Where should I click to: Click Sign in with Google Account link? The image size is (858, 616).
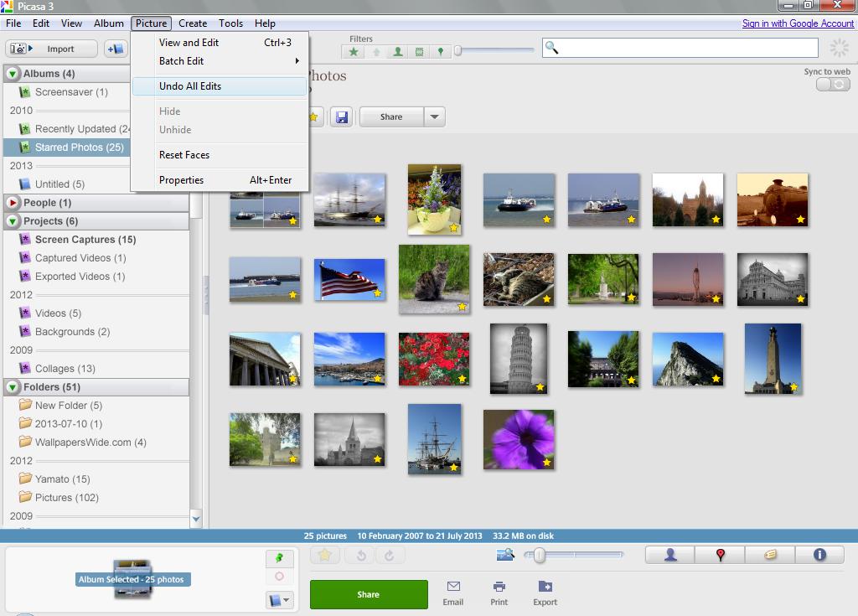(798, 23)
